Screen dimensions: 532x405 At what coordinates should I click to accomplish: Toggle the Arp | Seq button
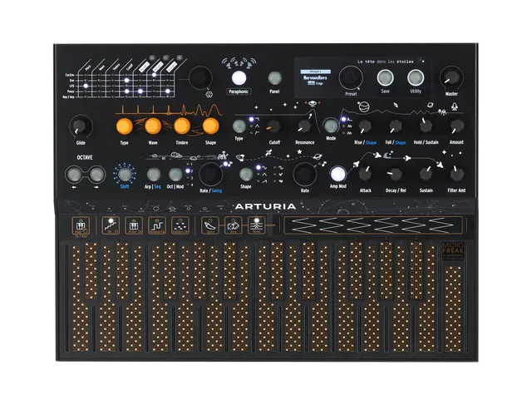tap(153, 175)
